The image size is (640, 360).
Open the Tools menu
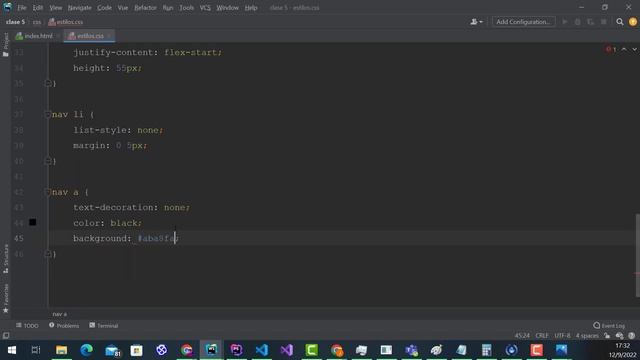click(x=187, y=8)
